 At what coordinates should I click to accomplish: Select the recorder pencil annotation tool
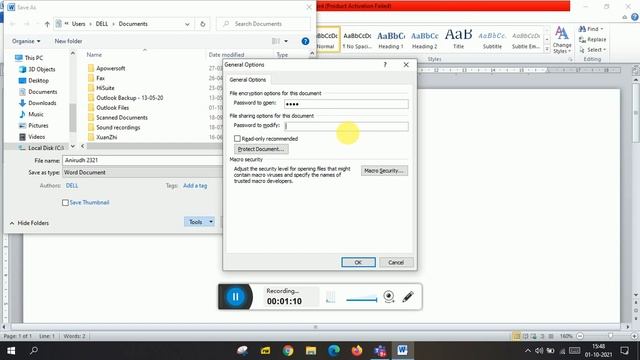(408, 297)
